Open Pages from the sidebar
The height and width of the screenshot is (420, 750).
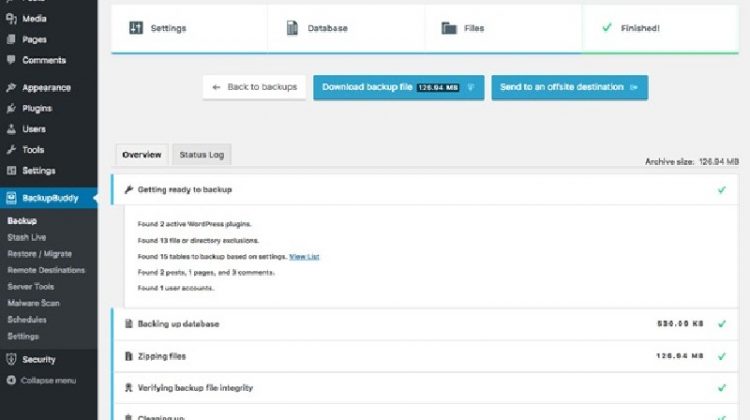click(x=34, y=39)
